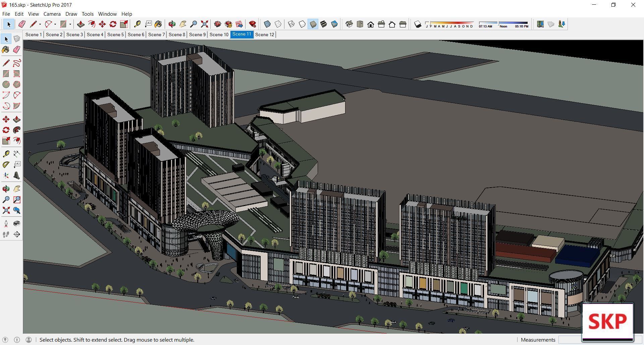Viewport: 644px width, 345px height.
Task: Switch to Scene 5 tab
Action: pyautogui.click(x=115, y=34)
